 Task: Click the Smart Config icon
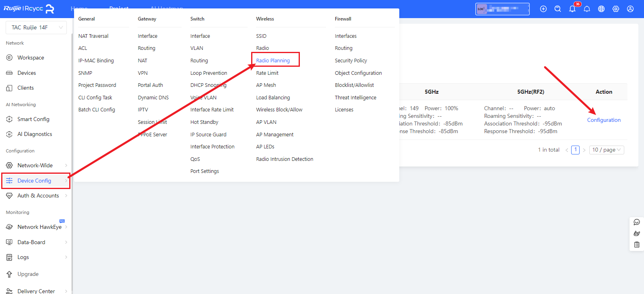tap(9, 119)
